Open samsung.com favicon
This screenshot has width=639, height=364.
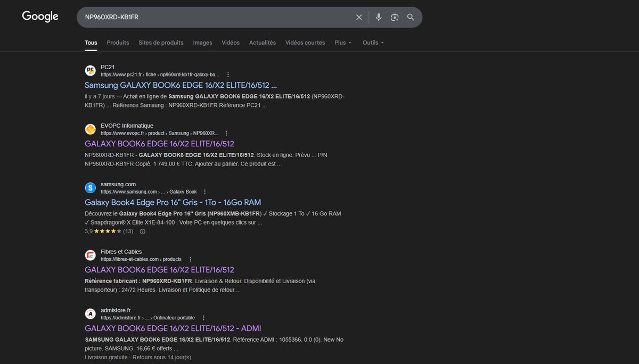[90, 187]
